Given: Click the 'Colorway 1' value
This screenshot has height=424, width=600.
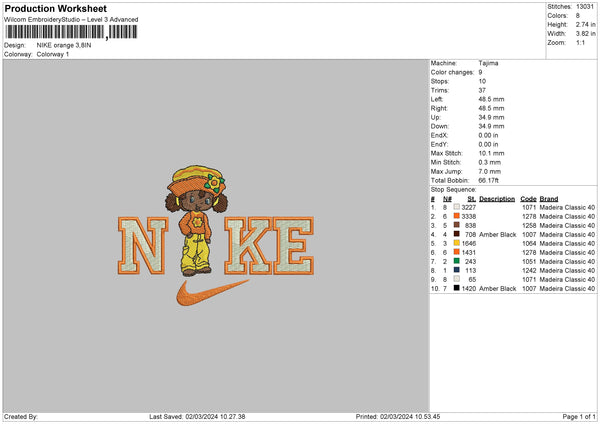Looking at the screenshot, I should point(53,54).
